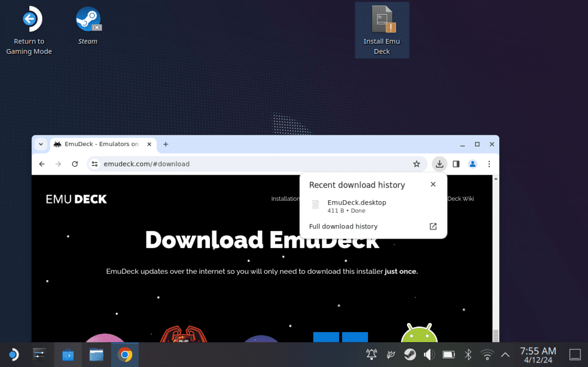Image resolution: width=588 pixels, height=367 pixels.
Task: Open Bluetooth settings in tray
Action: pos(468,354)
